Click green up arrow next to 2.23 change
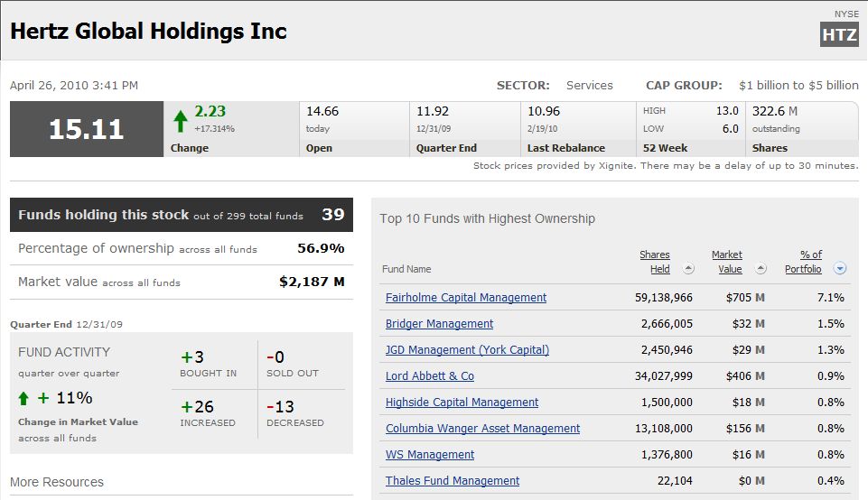The width and height of the screenshot is (868, 500). (181, 121)
